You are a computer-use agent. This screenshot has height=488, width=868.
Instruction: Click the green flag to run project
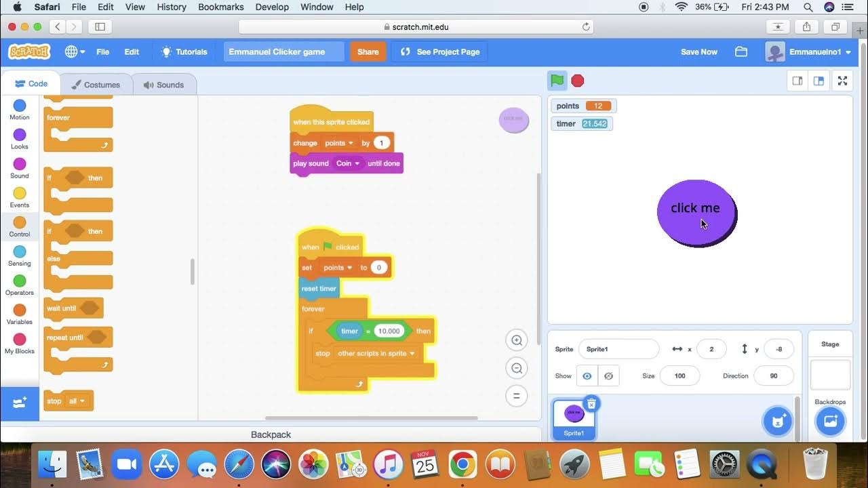pyautogui.click(x=557, y=81)
